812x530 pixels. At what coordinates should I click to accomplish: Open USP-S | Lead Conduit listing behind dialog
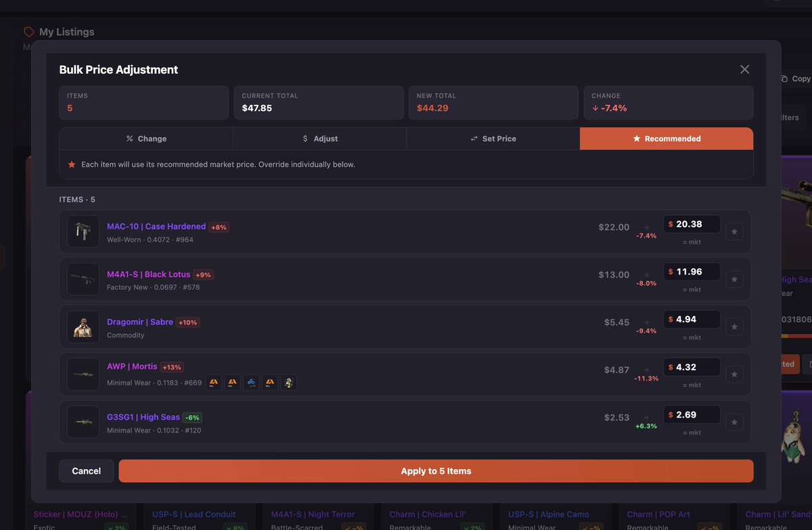[x=194, y=514]
